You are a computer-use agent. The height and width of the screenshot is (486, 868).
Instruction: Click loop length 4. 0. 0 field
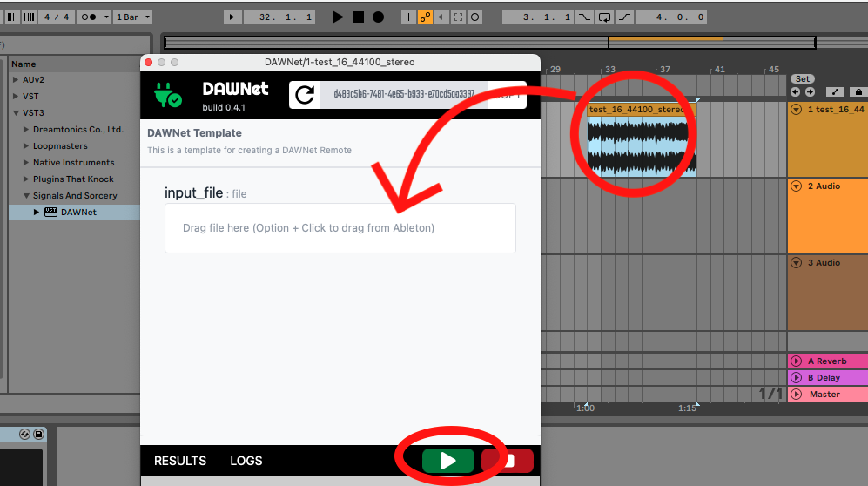[671, 17]
